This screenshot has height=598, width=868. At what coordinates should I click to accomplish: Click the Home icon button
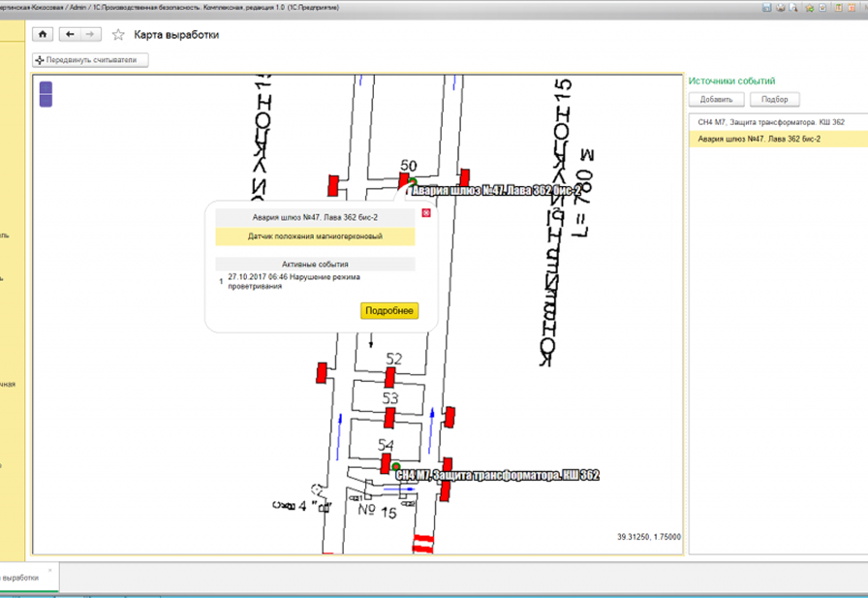tap(43, 34)
